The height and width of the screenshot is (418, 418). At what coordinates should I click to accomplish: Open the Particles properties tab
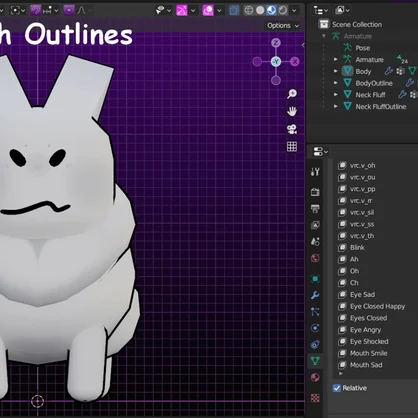tap(315, 312)
